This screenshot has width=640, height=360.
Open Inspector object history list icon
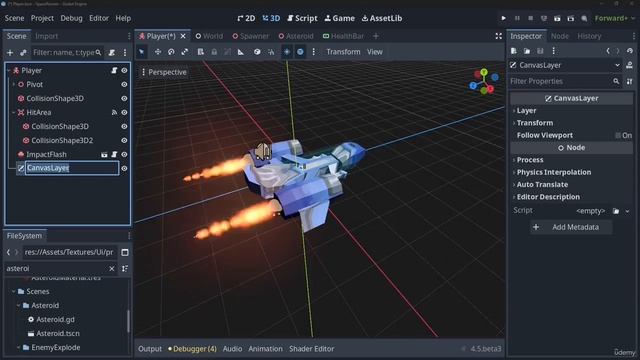coord(630,51)
